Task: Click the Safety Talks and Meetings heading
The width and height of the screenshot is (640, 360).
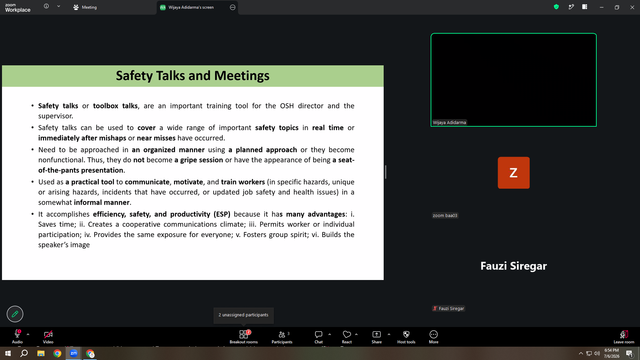Action: click(193, 76)
